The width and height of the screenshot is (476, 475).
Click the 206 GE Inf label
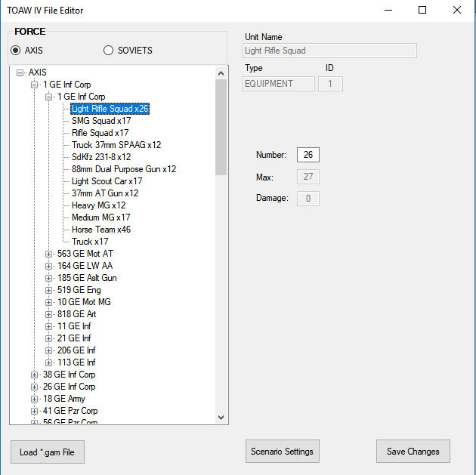[76, 350]
